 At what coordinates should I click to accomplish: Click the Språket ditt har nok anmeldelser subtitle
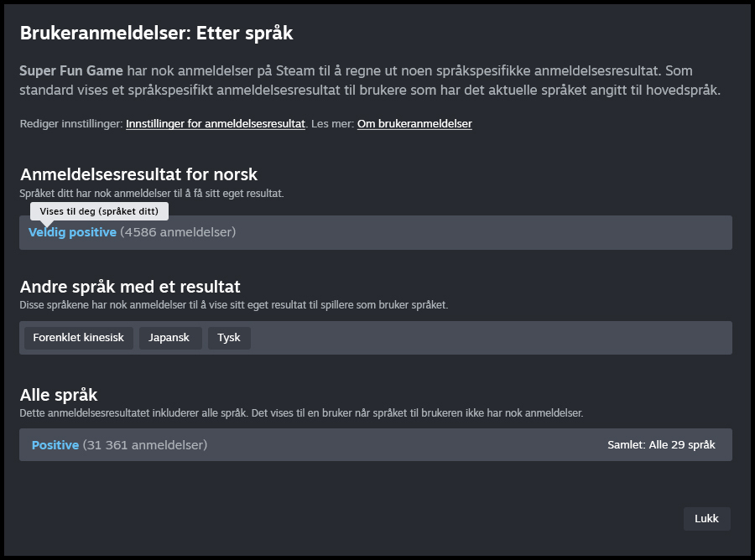coord(152,194)
